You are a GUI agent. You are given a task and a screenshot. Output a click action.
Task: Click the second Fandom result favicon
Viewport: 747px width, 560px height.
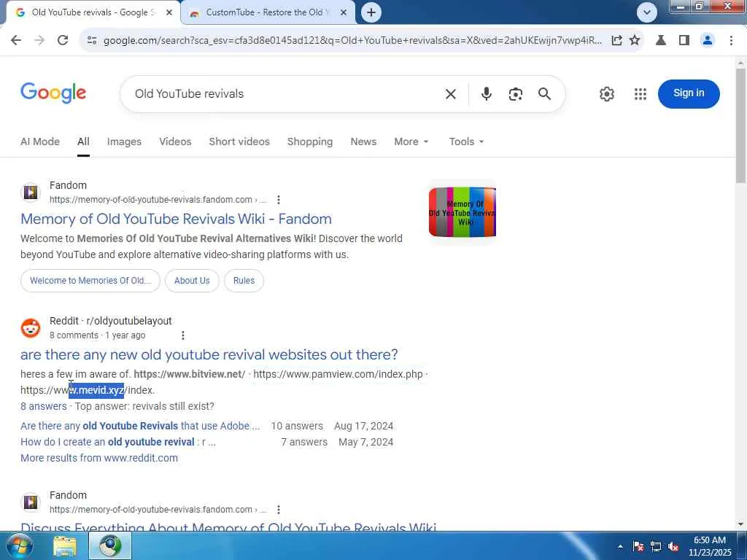coord(31,502)
